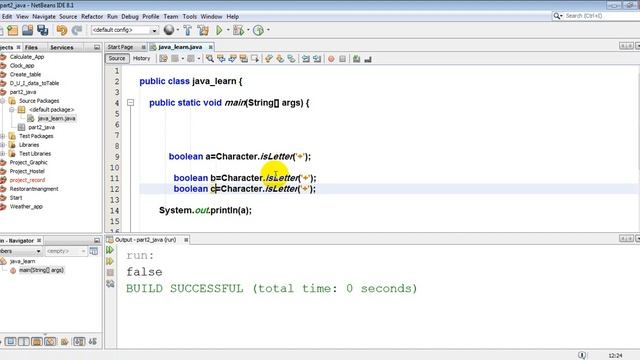Viewport: 640px width, 360px height.
Task: Select java_learn.java in project tree
Action: [x=56, y=118]
